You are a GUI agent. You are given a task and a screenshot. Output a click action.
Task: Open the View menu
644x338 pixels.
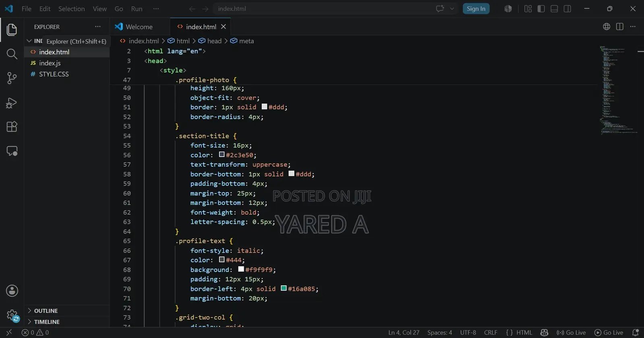(x=100, y=8)
